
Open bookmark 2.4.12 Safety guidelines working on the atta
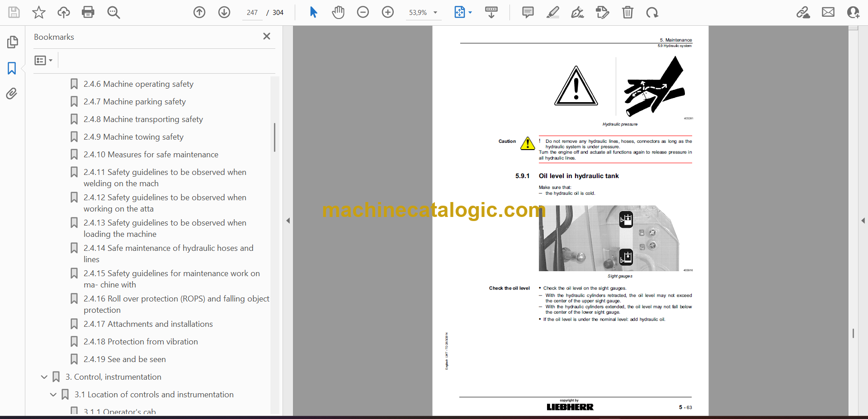pos(165,203)
